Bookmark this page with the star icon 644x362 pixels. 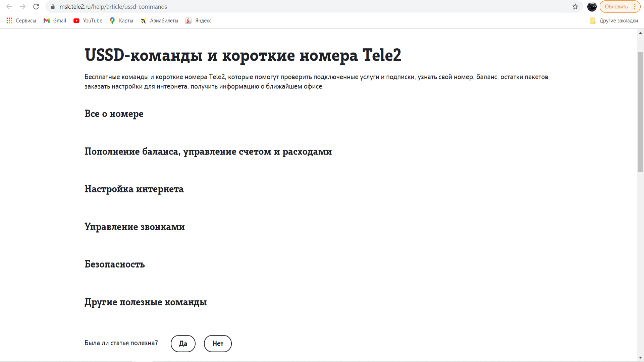[575, 7]
